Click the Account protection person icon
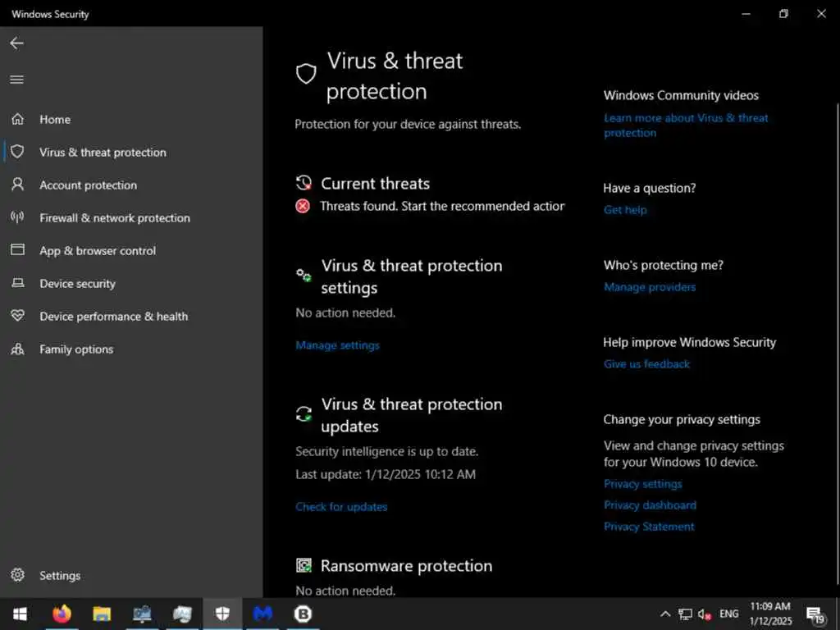840x630 pixels. pos(18,185)
